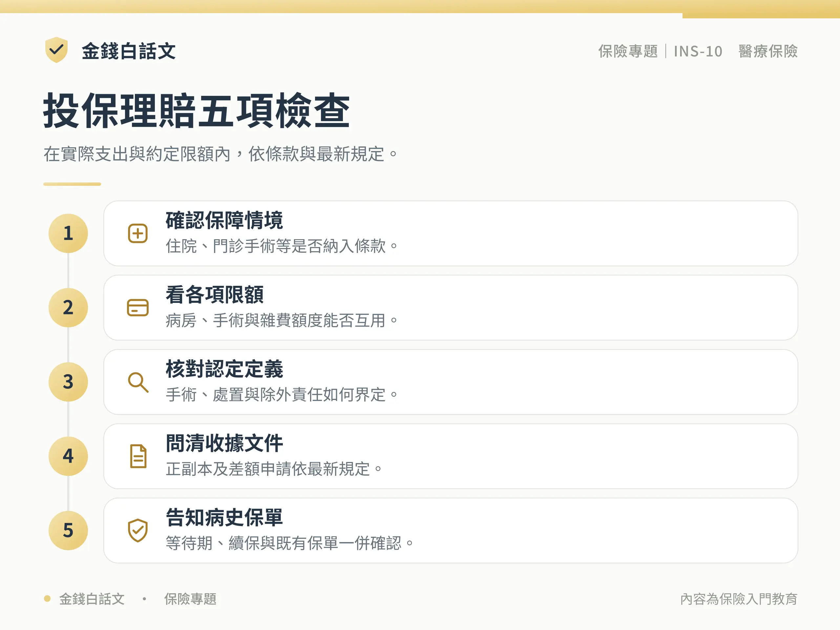840x630 pixels.
Task: Click the magnifier icon in 核對認定定義
Action: coord(138,382)
